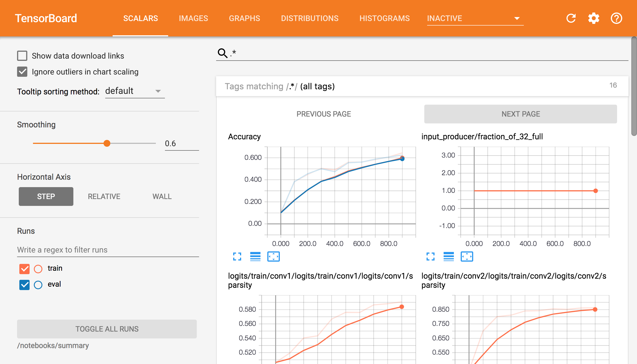
Task: Enable Show data download links checkbox
Action: [22, 56]
